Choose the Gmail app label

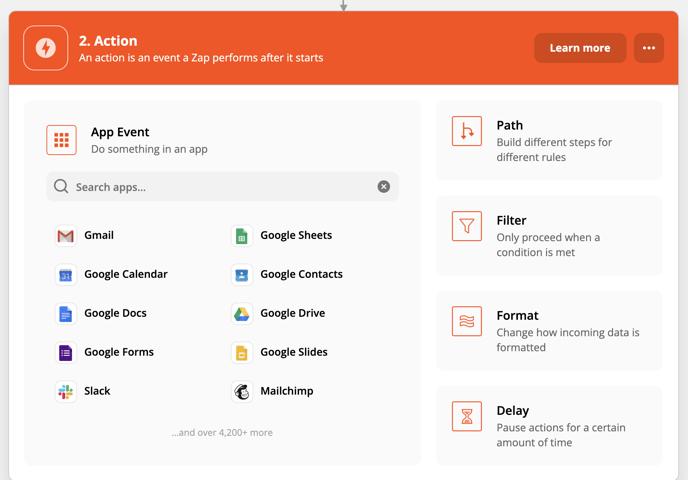[99, 235]
